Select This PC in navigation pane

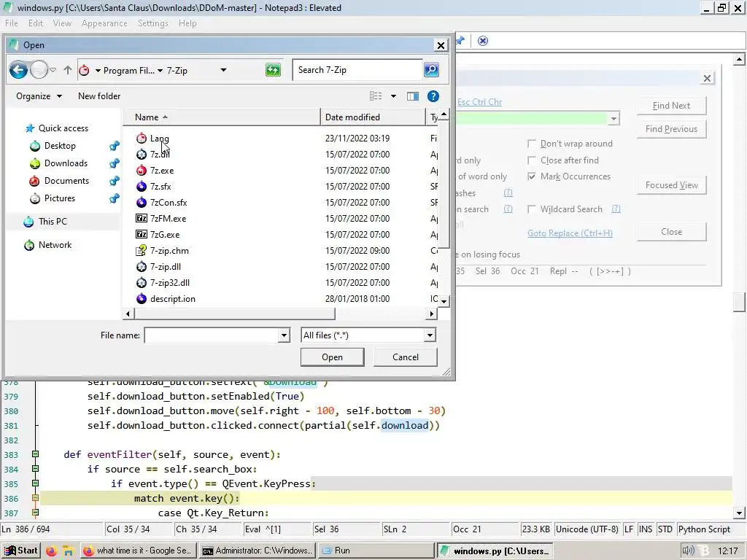pyautogui.click(x=53, y=222)
